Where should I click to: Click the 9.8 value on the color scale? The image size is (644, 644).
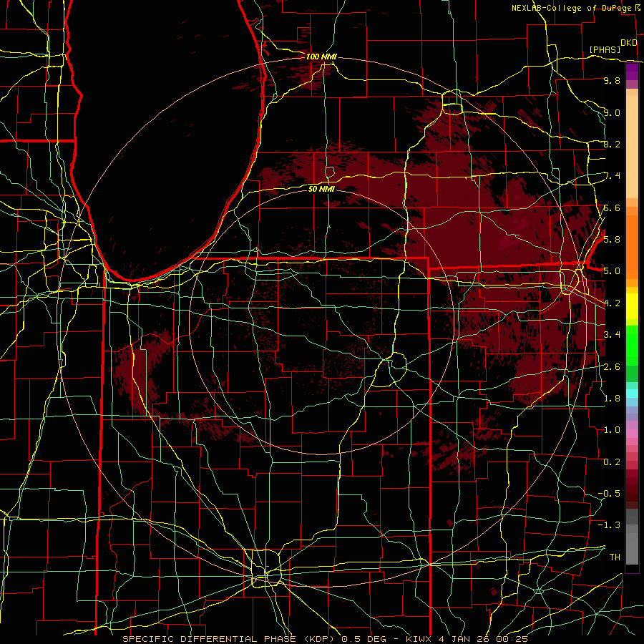pyautogui.click(x=612, y=80)
